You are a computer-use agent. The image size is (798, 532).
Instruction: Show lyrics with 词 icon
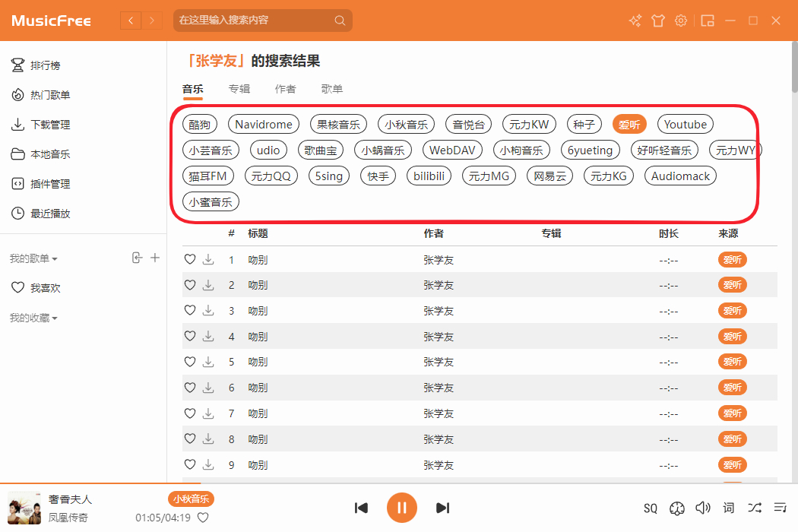729,508
